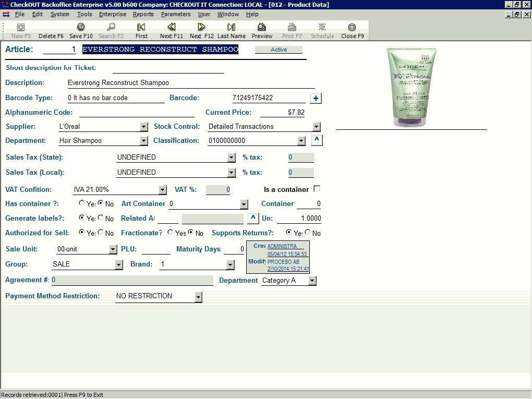Viewport: 532px width, 399px height.
Task: Open the Reports menu
Action: pyautogui.click(x=143, y=14)
